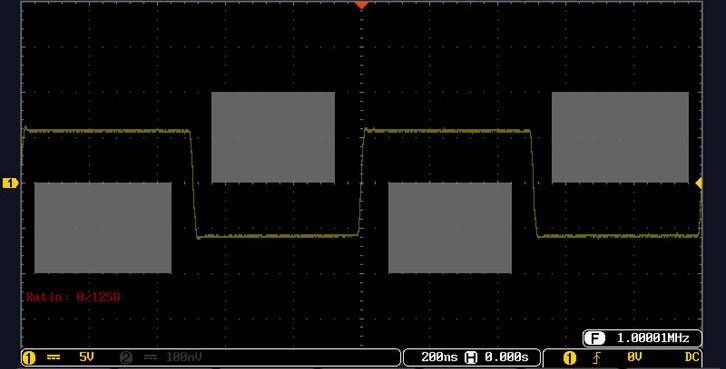Screen dimensions: 726x369
Task: Click the 1.00001MHz frequency readout
Action: [653, 338]
